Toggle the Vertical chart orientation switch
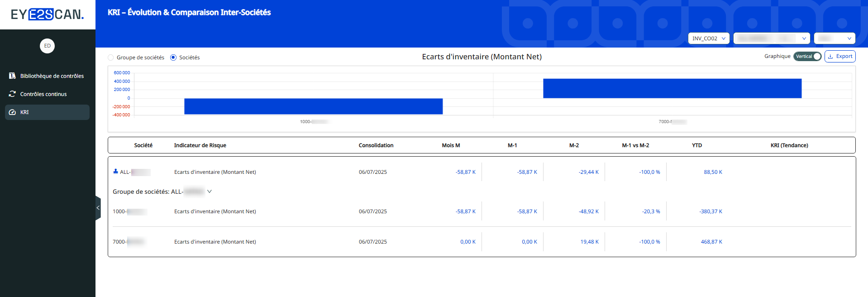The height and width of the screenshot is (297, 868). [x=807, y=57]
